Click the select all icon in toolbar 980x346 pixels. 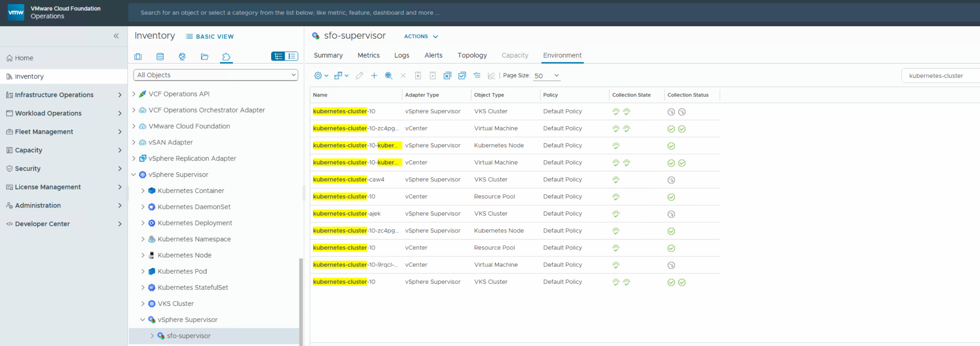click(462, 76)
